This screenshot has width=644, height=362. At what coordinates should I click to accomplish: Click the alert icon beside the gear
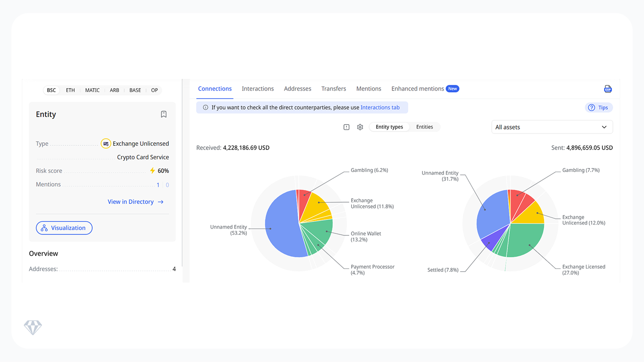point(346,127)
